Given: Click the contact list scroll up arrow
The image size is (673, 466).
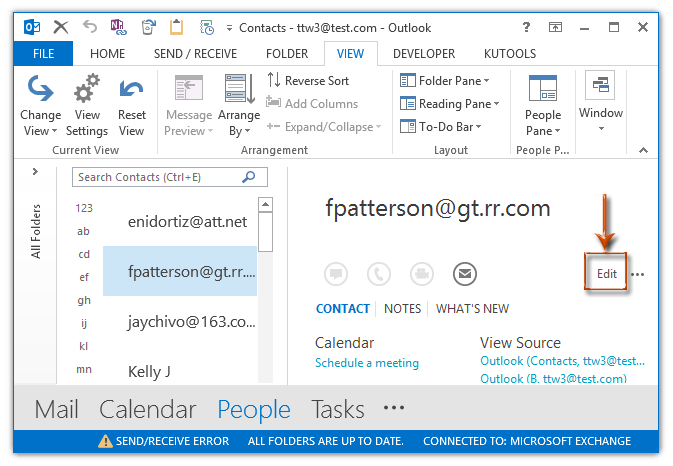Looking at the screenshot, I should point(265,205).
